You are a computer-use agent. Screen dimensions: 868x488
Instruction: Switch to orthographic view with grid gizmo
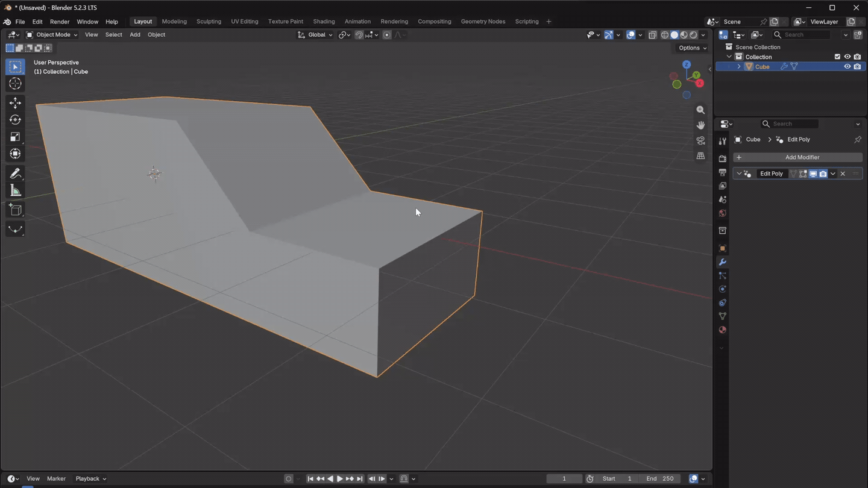(700, 155)
